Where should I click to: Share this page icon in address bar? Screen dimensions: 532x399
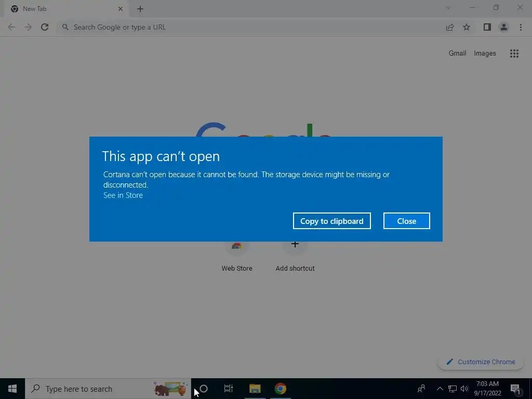click(450, 27)
